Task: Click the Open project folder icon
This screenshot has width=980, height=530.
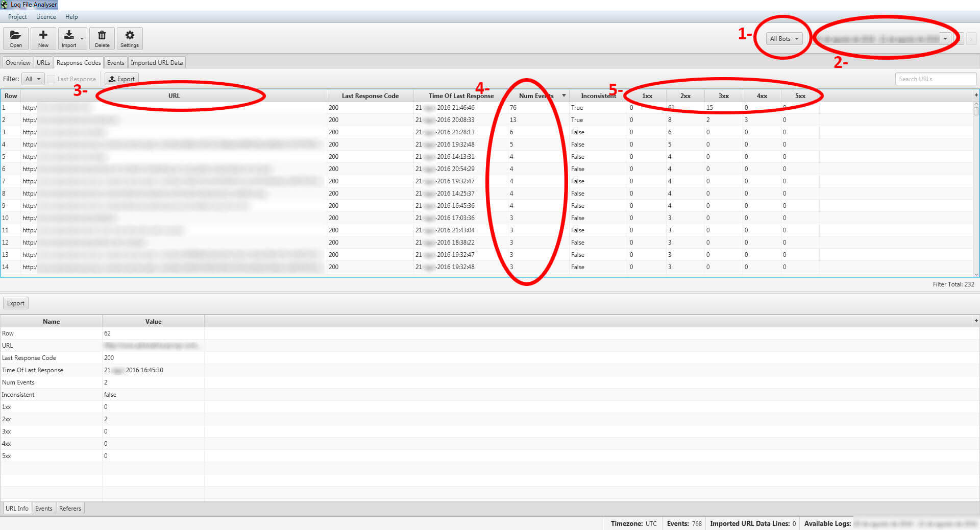Action: click(16, 38)
